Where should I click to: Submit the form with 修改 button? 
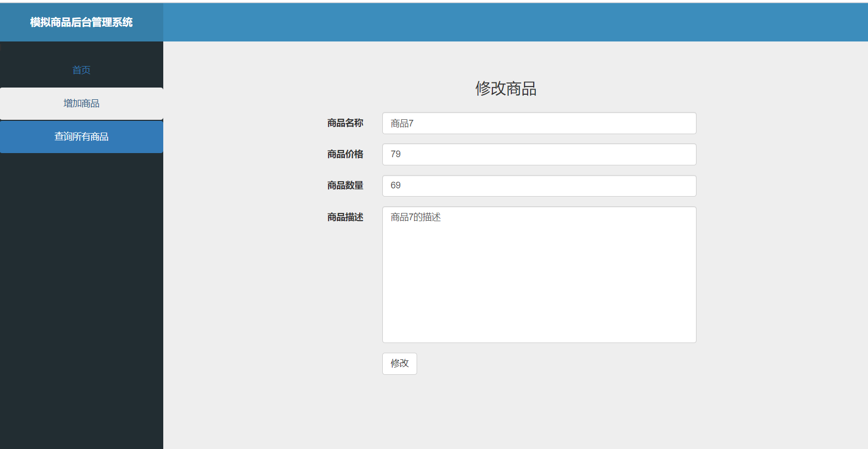click(399, 364)
